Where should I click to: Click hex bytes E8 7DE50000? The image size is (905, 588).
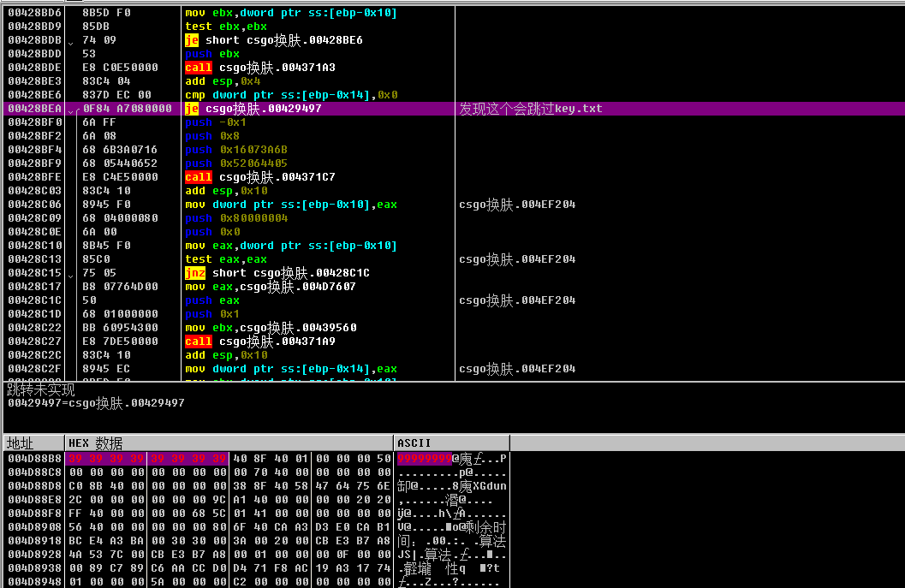(x=120, y=342)
